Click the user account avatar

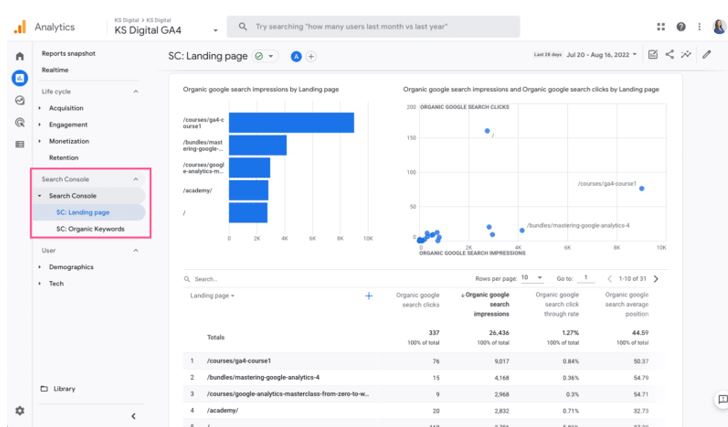click(x=719, y=27)
